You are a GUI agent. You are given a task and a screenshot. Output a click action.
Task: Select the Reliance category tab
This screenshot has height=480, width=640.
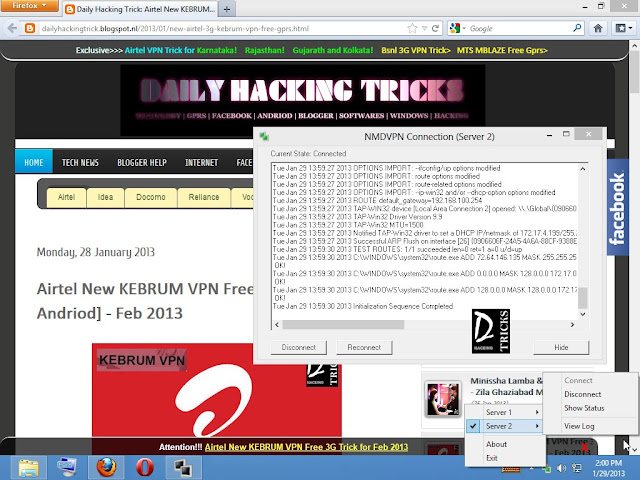click(x=204, y=197)
